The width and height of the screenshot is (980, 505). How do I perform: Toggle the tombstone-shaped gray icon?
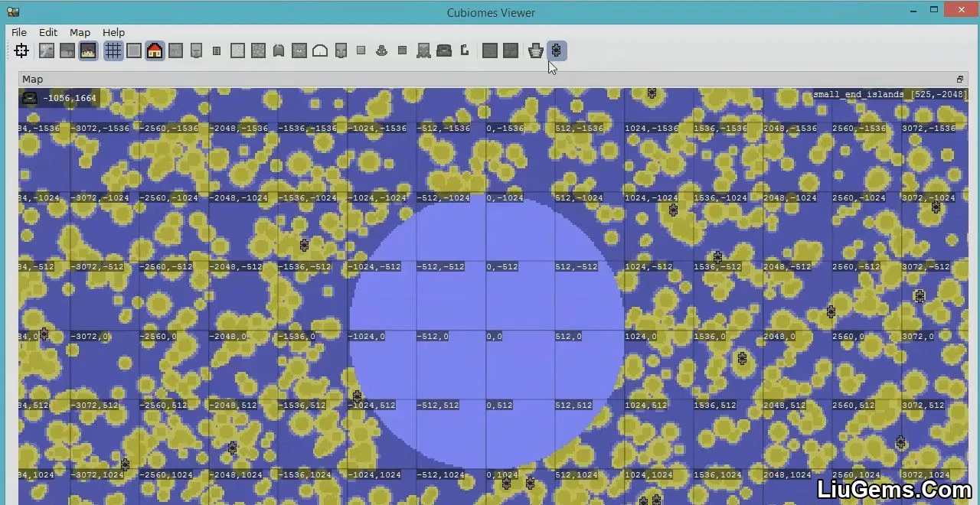[x=279, y=51]
